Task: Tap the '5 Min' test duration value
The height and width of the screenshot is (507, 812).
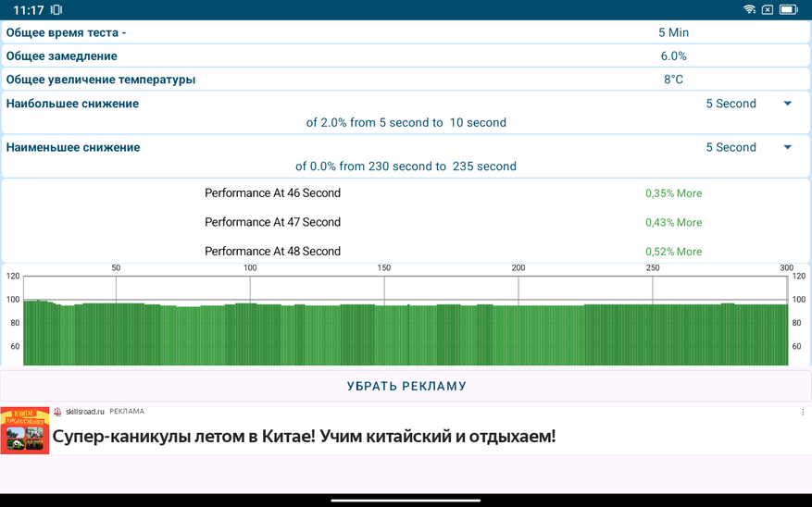Action: tap(673, 32)
